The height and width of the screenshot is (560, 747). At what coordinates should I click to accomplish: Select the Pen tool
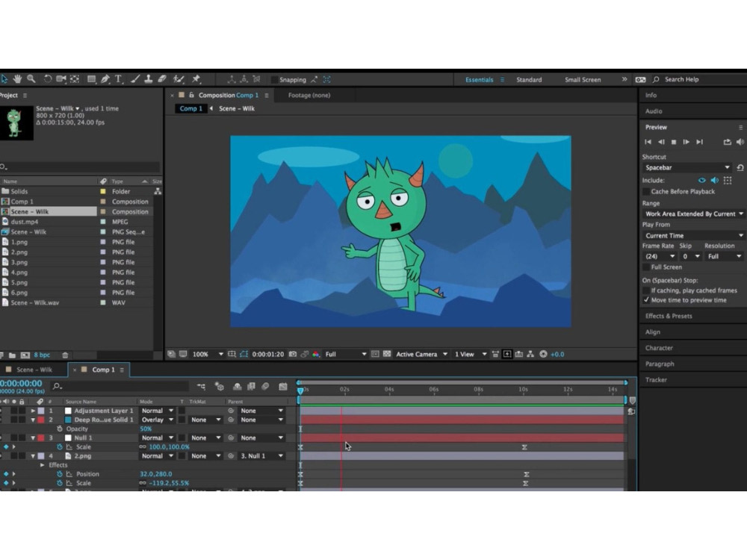click(105, 79)
